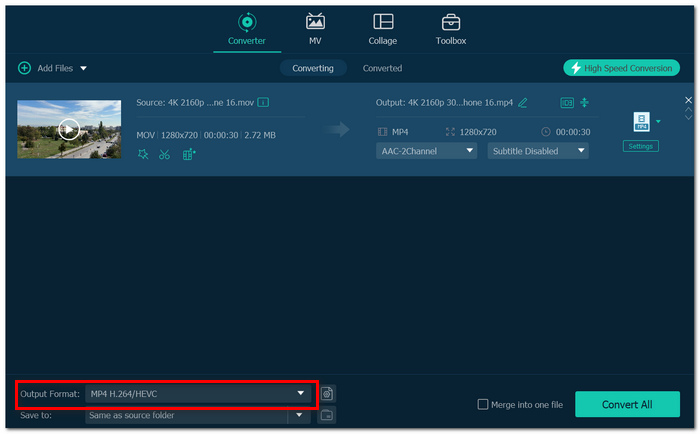The image size is (700, 434).
Task: Open the Toolbox tab
Action: 450,29
